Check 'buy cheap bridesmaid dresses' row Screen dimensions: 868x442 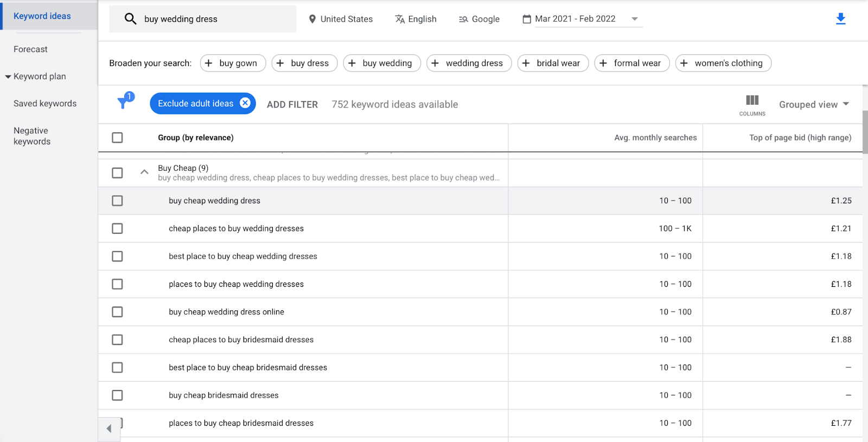coord(117,395)
